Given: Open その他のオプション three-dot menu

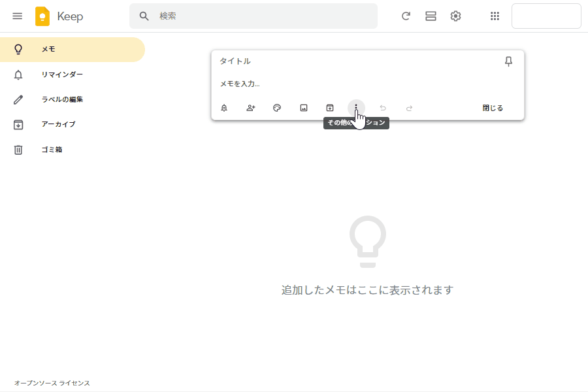Looking at the screenshot, I should 356,108.
